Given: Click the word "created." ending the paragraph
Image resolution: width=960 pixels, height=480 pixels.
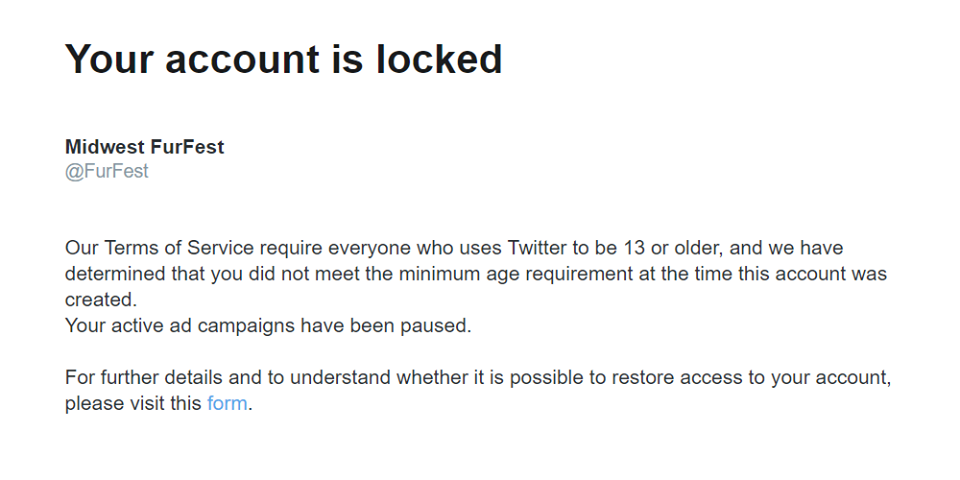Looking at the screenshot, I should coord(100,299).
